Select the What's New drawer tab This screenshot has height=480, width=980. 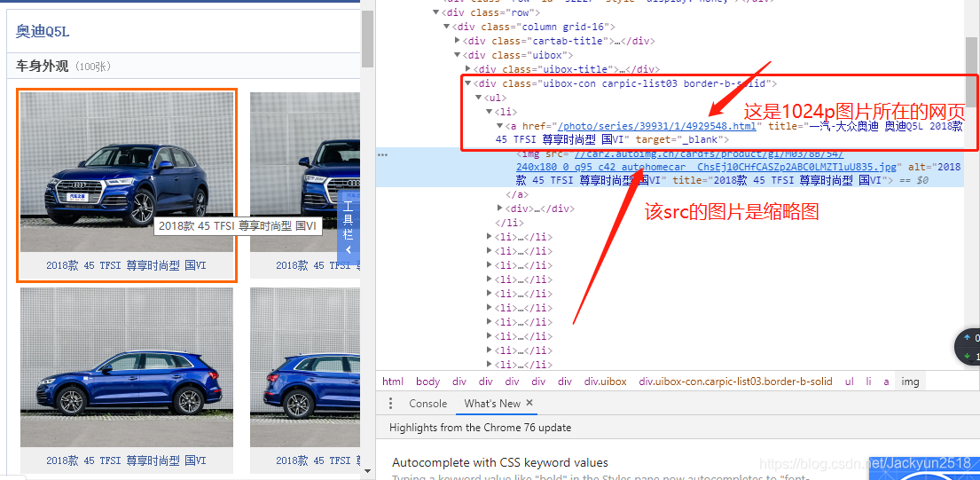pos(492,403)
